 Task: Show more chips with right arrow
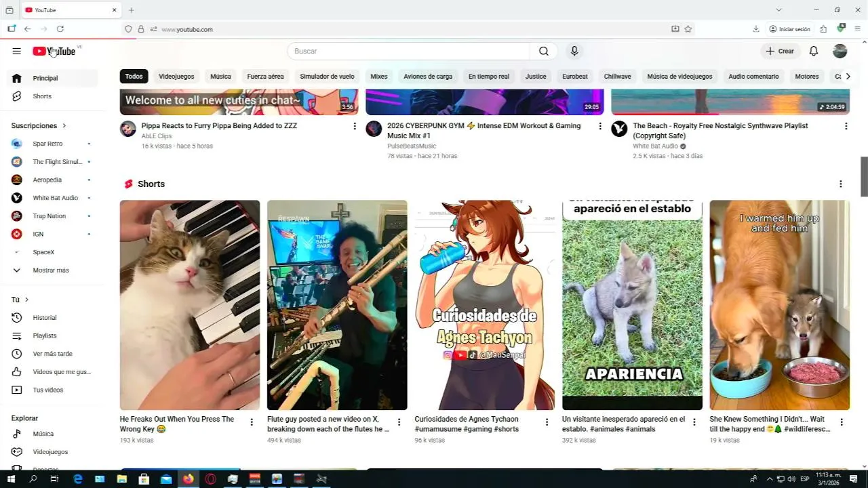[848, 77]
